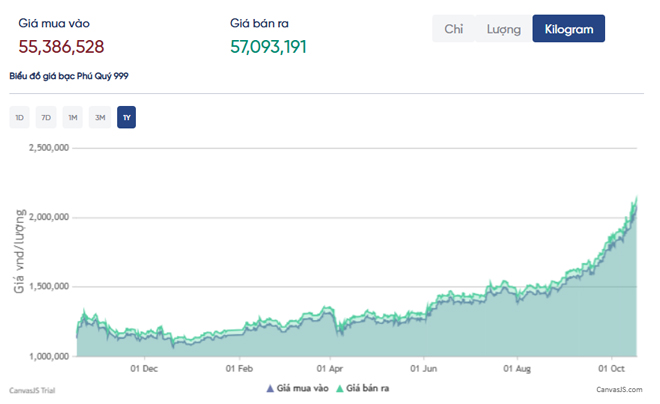Switch unit to Lượng
The image size is (660, 404).
coord(503,29)
